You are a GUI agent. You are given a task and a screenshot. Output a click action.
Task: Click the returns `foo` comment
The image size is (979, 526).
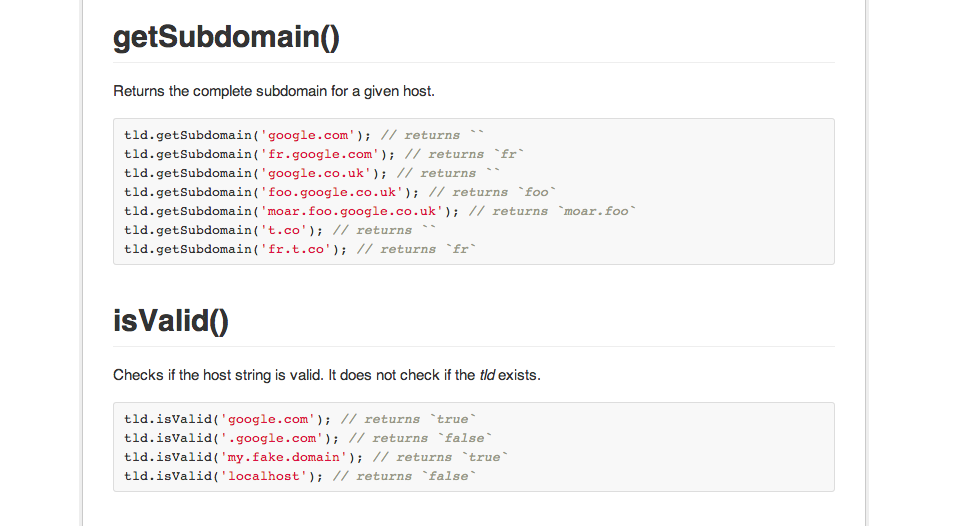click(x=492, y=192)
